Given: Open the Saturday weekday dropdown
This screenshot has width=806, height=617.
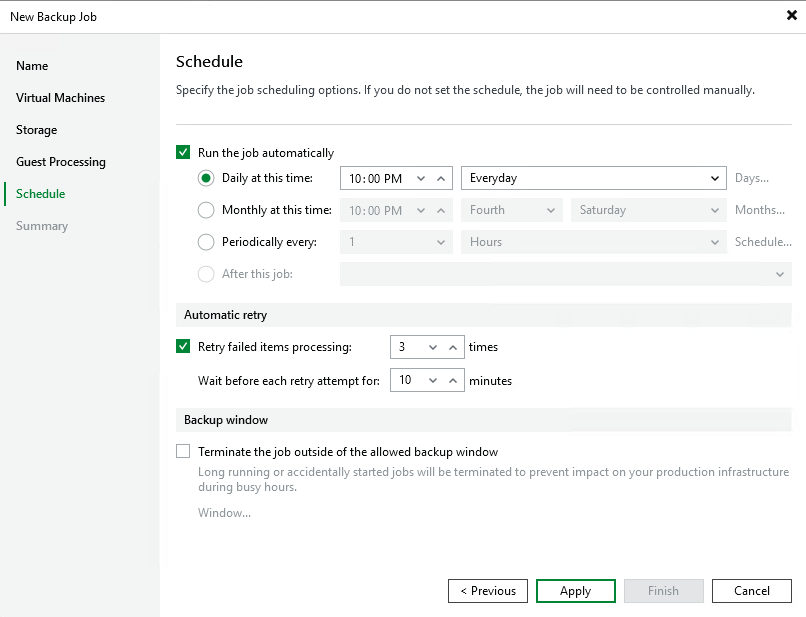Looking at the screenshot, I should click(x=712, y=210).
